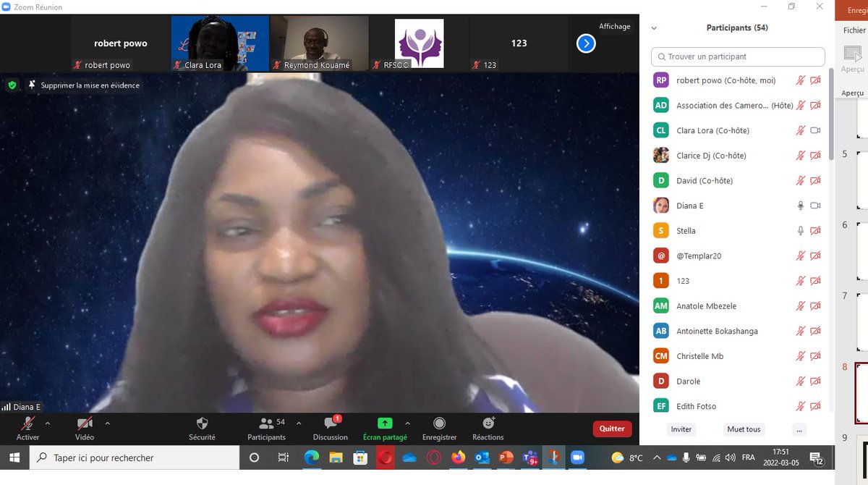Toggle David's muted microphone icon

click(801, 180)
